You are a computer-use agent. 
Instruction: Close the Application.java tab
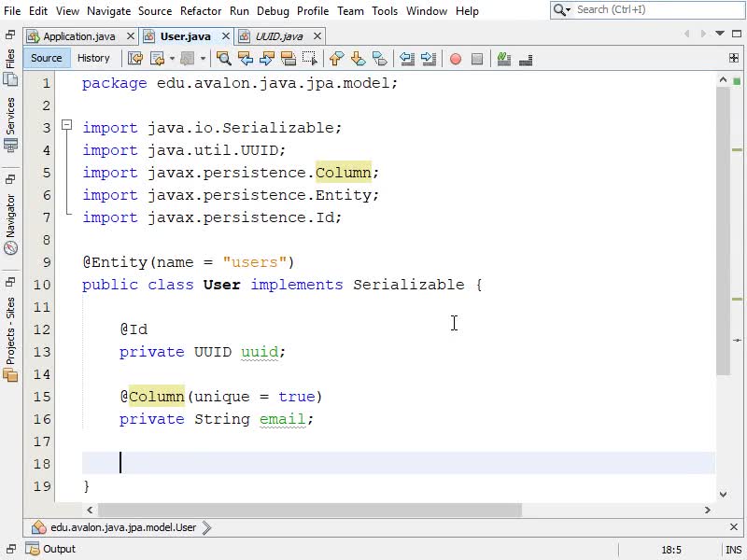click(x=131, y=36)
